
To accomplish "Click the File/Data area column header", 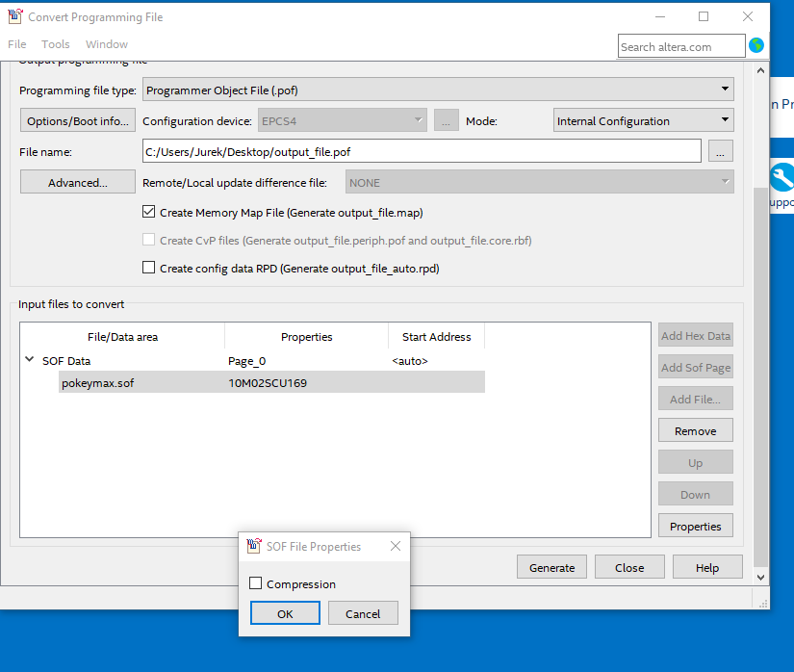I will pyautogui.click(x=122, y=336).
